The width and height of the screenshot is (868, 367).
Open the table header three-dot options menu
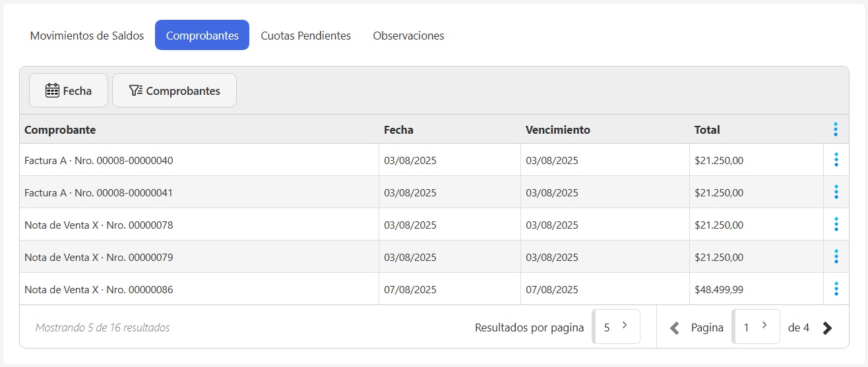[836, 130]
